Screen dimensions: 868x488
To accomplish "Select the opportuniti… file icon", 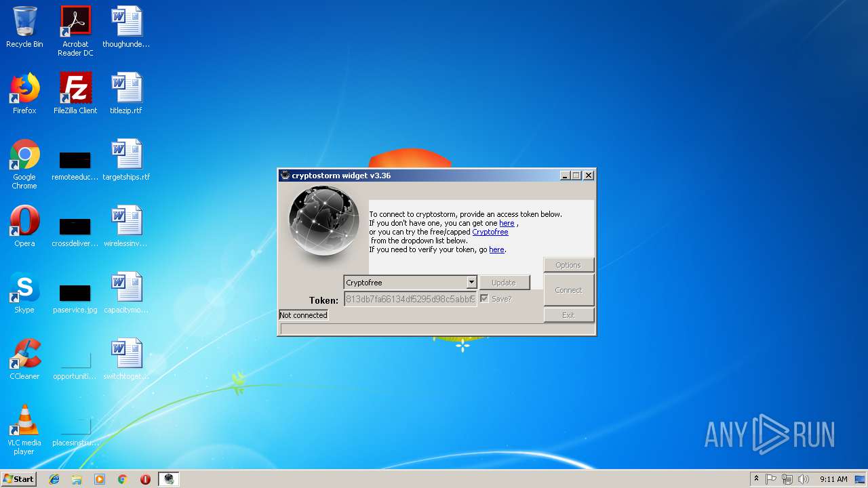I will (75, 365).
